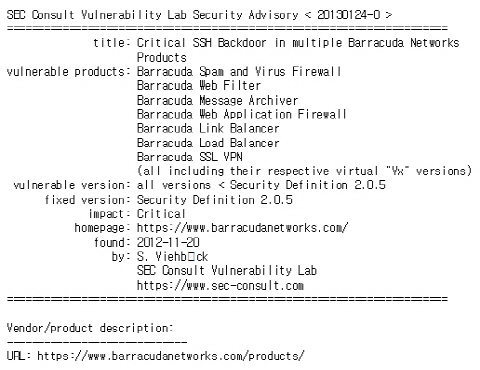Open the barracudanetworks.com homepage URL
Screen dimensions: 480x370
[242, 228]
